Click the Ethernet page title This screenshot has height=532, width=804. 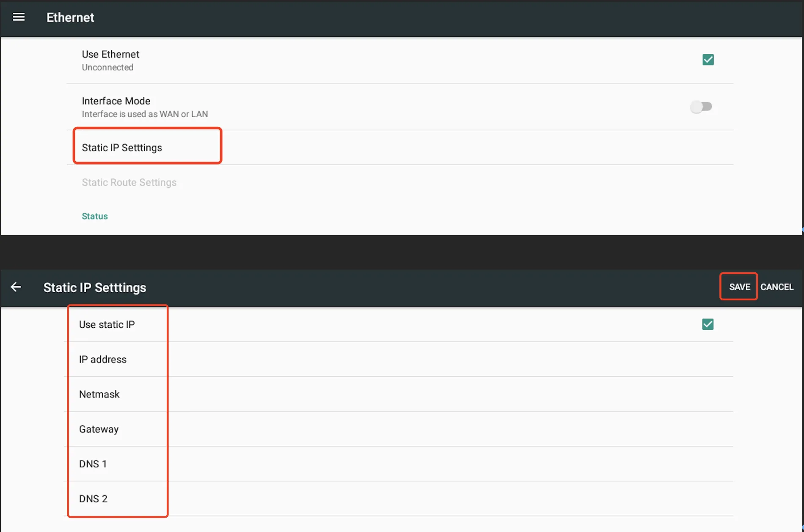[70, 17]
